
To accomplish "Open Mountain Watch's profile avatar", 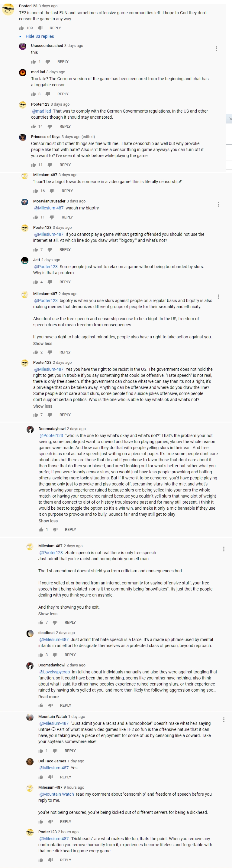I will click(30, 717).
